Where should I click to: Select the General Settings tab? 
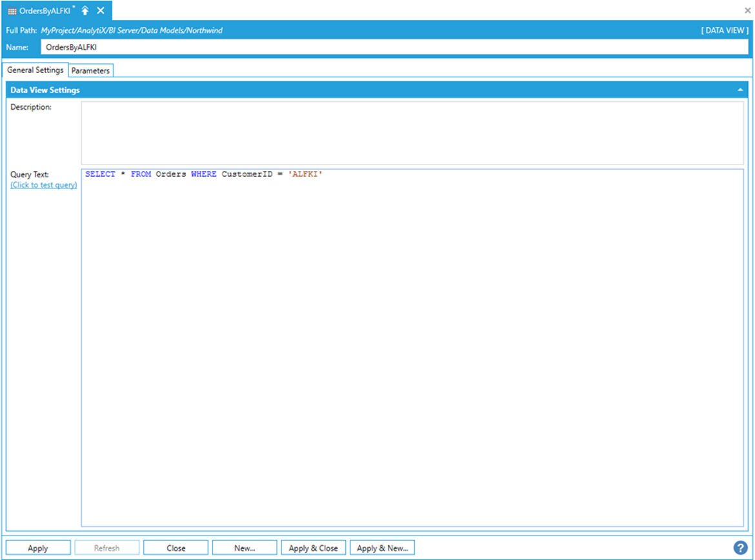tap(35, 70)
